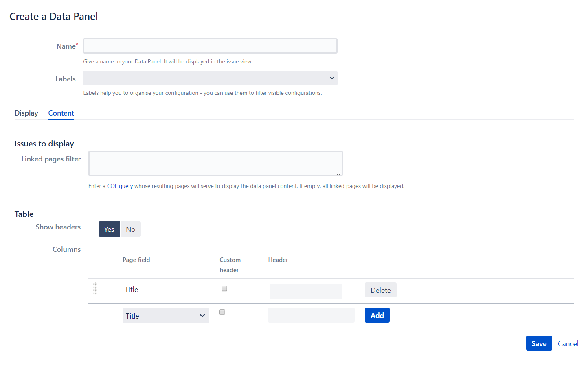Click the Save button
Screen dimensions: 588x384
[539, 343]
